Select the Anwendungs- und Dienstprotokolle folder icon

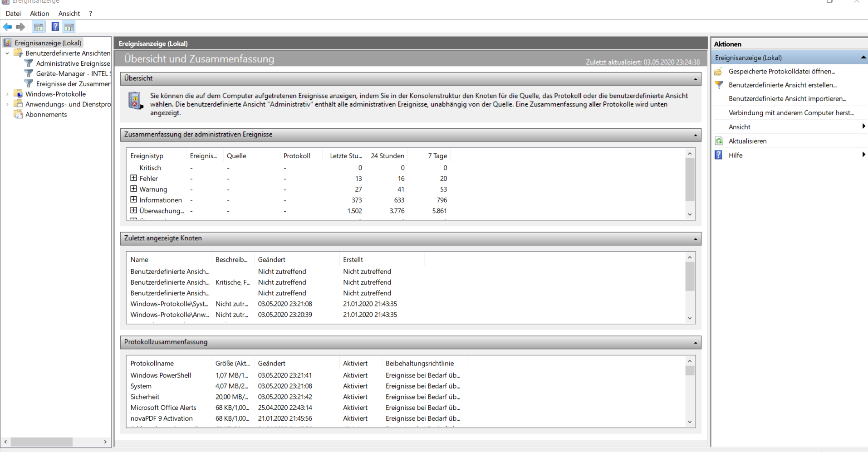(x=18, y=104)
